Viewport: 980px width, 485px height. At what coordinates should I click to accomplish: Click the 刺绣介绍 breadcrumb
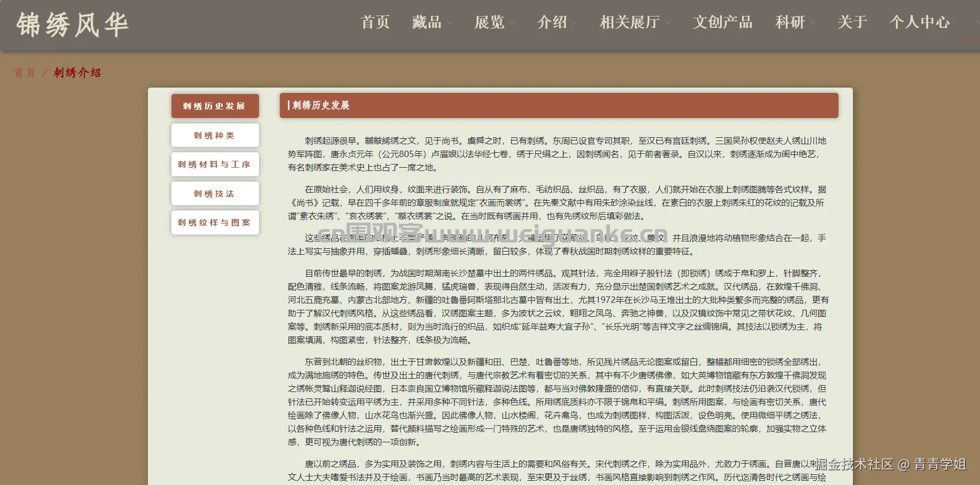[77, 73]
